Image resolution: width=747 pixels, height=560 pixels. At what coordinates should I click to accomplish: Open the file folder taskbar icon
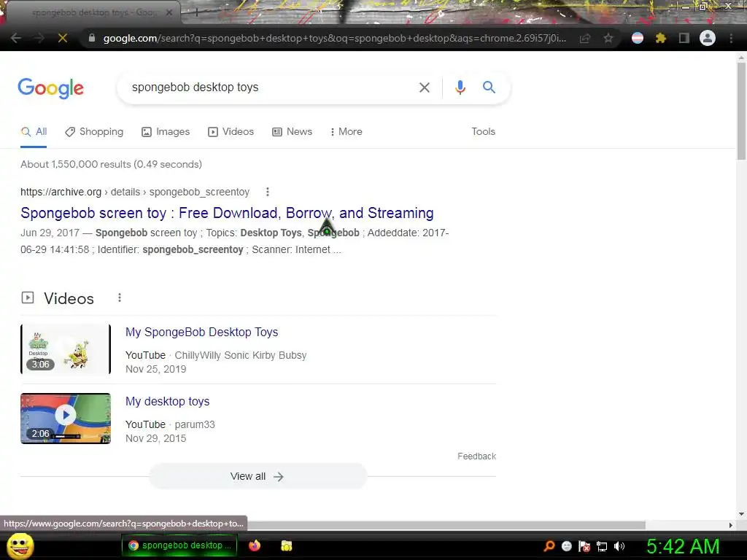pyautogui.click(x=286, y=545)
